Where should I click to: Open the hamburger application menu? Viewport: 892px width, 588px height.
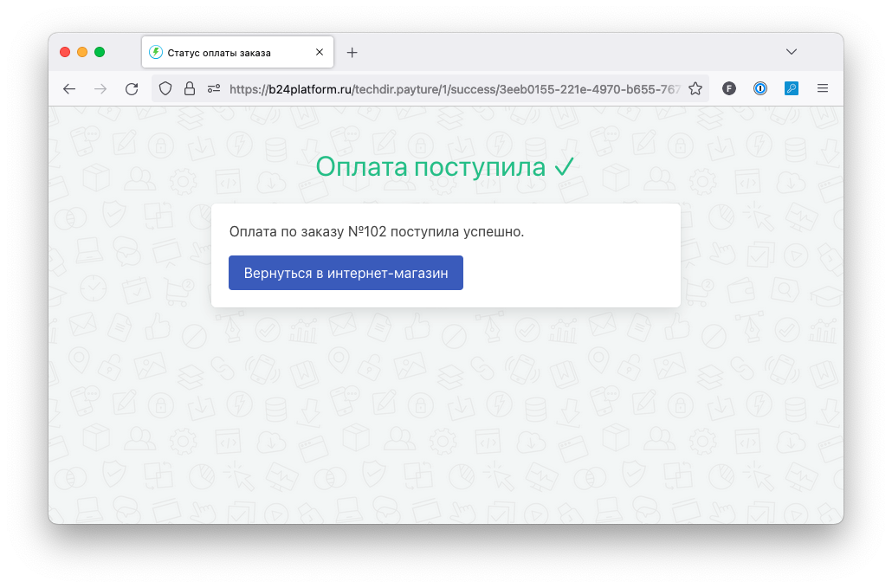coord(823,88)
